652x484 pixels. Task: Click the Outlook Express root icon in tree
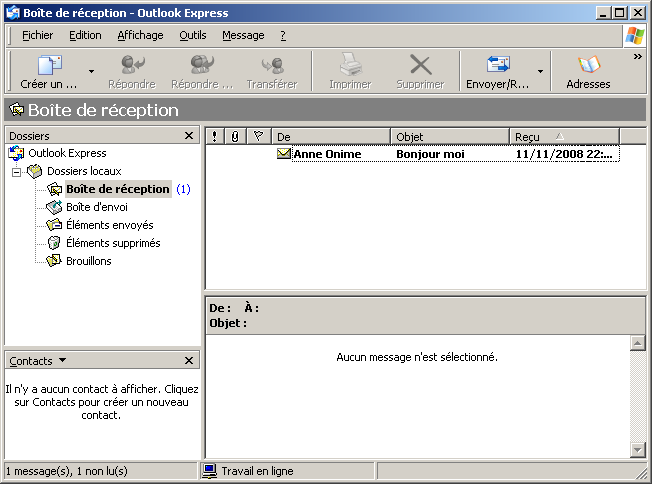point(16,153)
